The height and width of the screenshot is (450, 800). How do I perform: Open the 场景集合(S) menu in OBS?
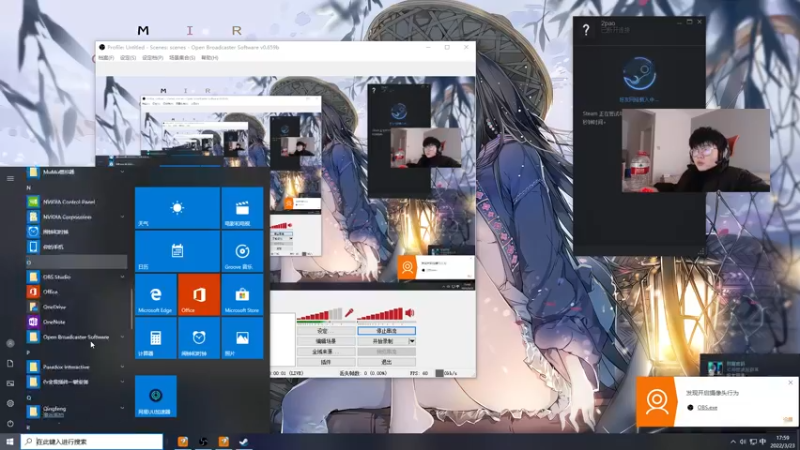point(182,58)
